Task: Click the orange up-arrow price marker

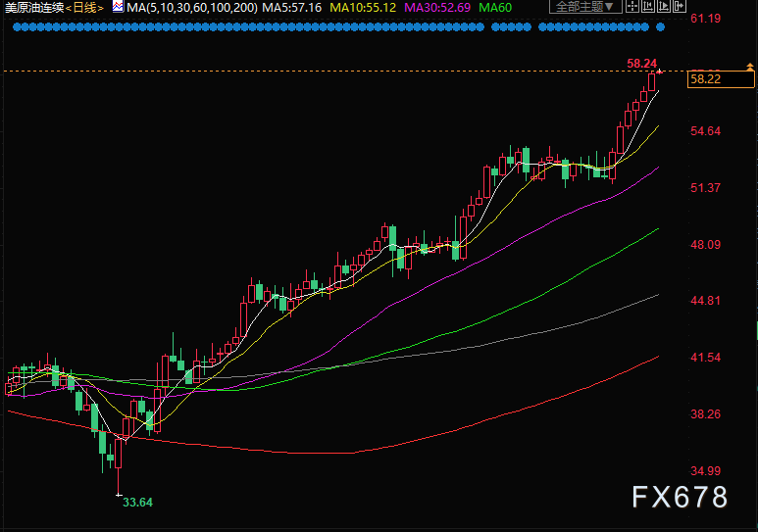Action: (750, 67)
